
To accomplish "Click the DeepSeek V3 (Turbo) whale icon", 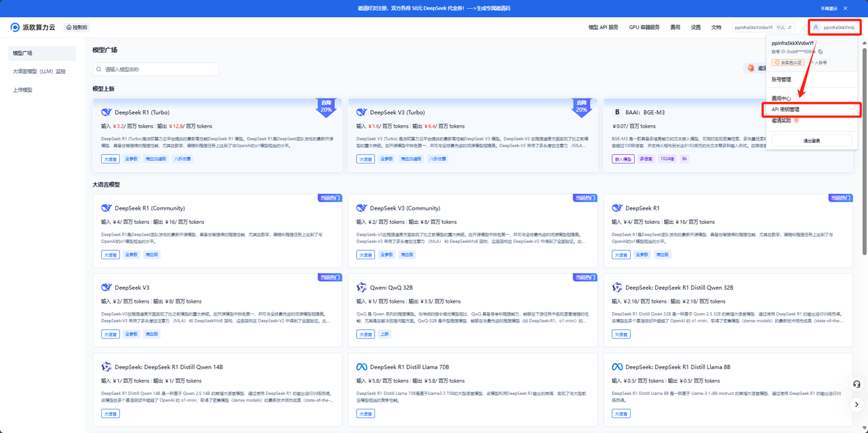I will 361,112.
